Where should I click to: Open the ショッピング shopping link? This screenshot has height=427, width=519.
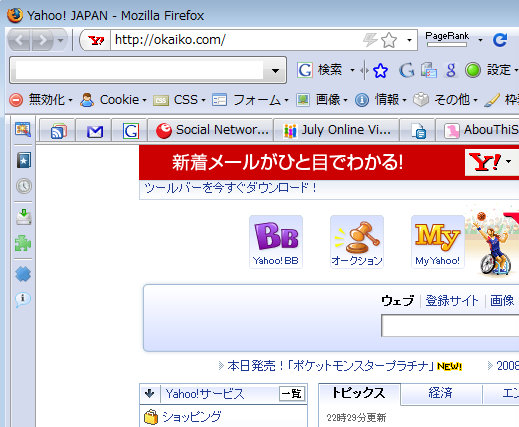(192, 417)
